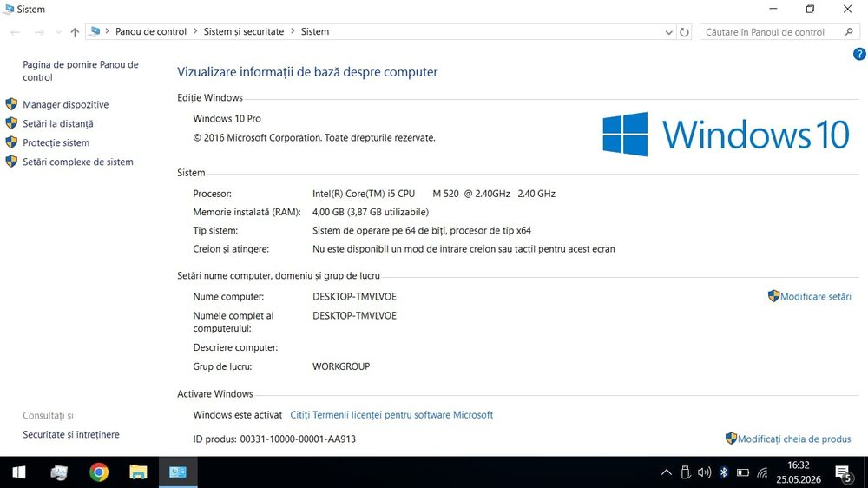
Task: Click the Căutare în Panoul de control field
Action: click(x=779, y=32)
